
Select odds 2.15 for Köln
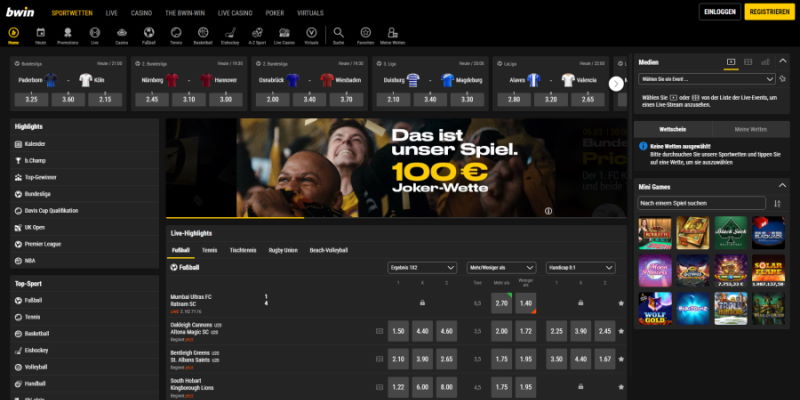coord(105,99)
